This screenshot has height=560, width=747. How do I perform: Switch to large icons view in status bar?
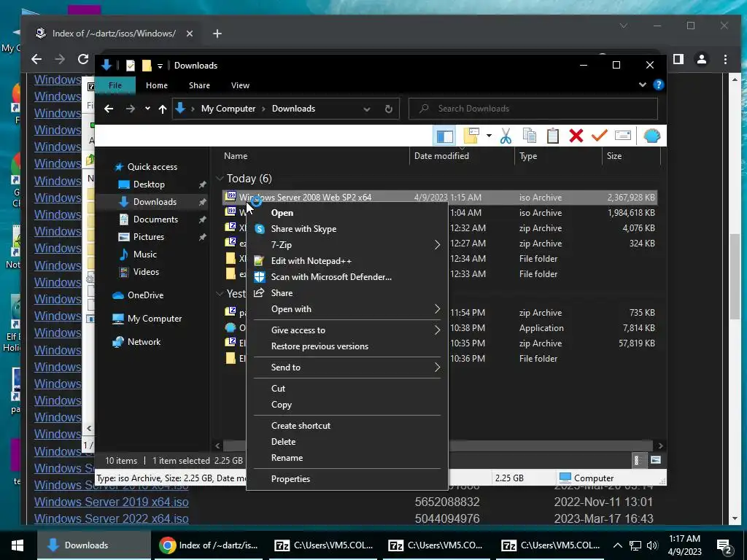tap(656, 460)
